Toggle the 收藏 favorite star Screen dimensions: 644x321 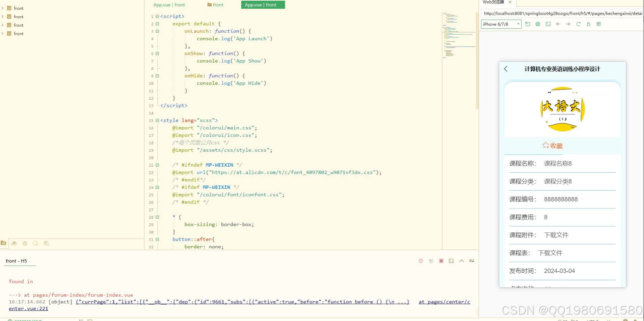pyautogui.click(x=553, y=146)
